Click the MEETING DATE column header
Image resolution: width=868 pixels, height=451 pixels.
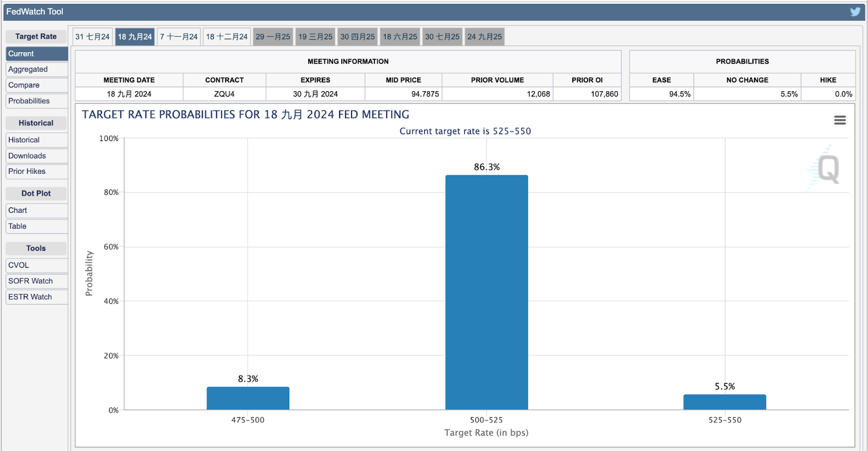coord(129,80)
